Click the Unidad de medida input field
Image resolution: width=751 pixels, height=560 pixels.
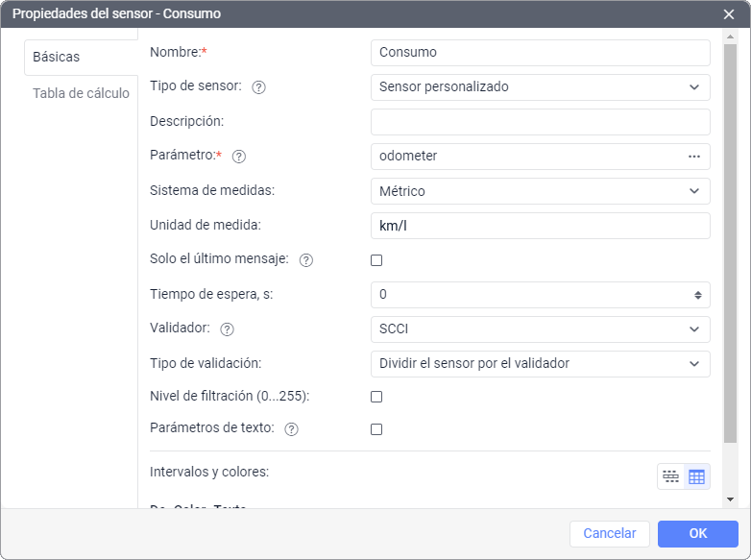coord(540,226)
